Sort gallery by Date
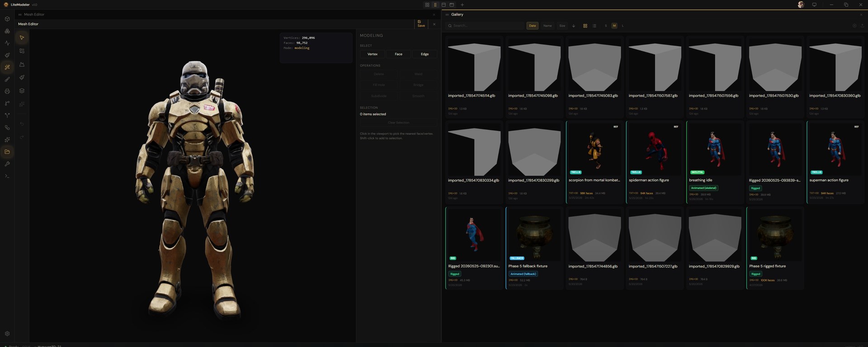 pos(533,26)
